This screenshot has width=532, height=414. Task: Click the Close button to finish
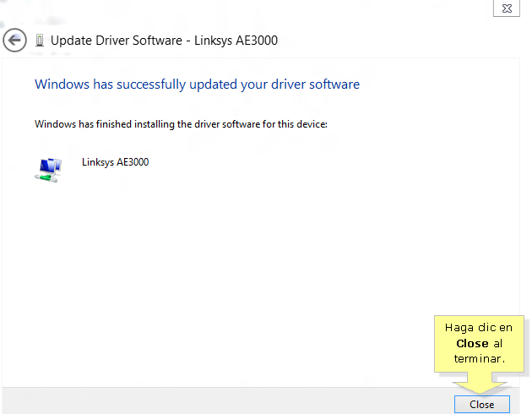click(x=482, y=404)
